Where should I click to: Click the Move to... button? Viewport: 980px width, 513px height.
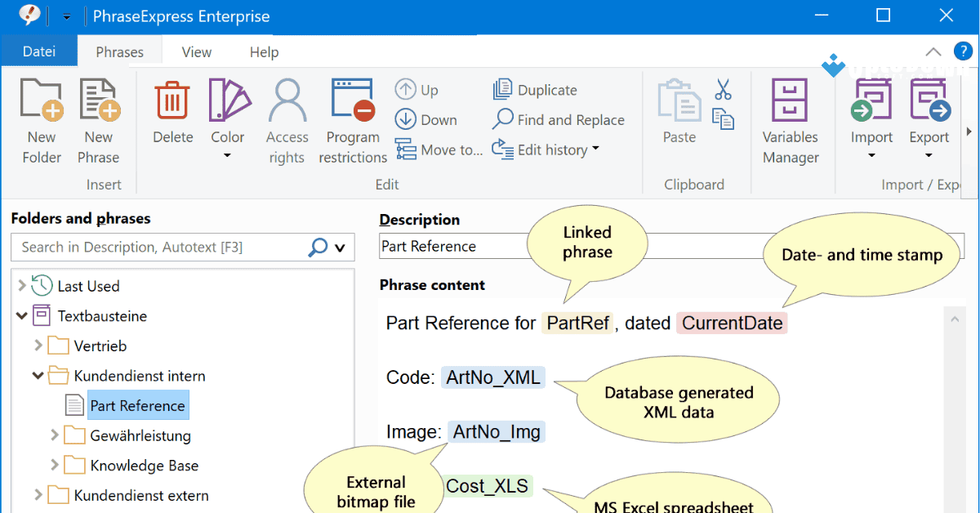(x=439, y=149)
